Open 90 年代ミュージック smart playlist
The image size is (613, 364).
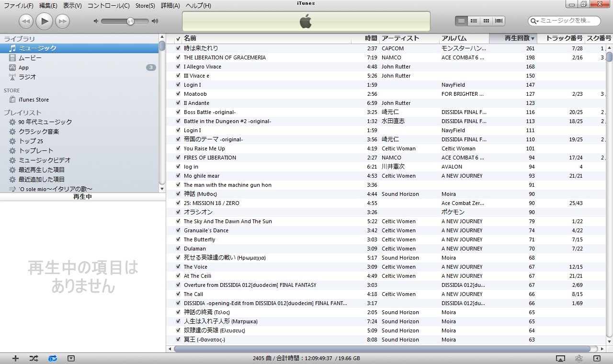coord(79,122)
